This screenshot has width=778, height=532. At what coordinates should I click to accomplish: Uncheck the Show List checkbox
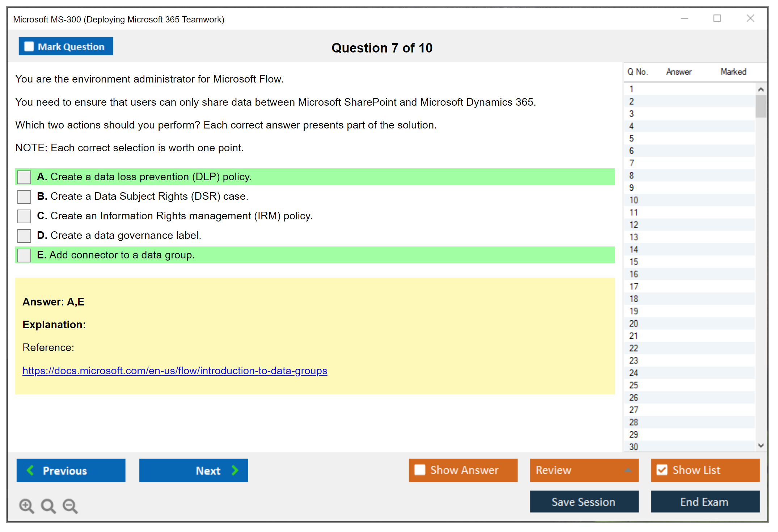[x=662, y=470]
